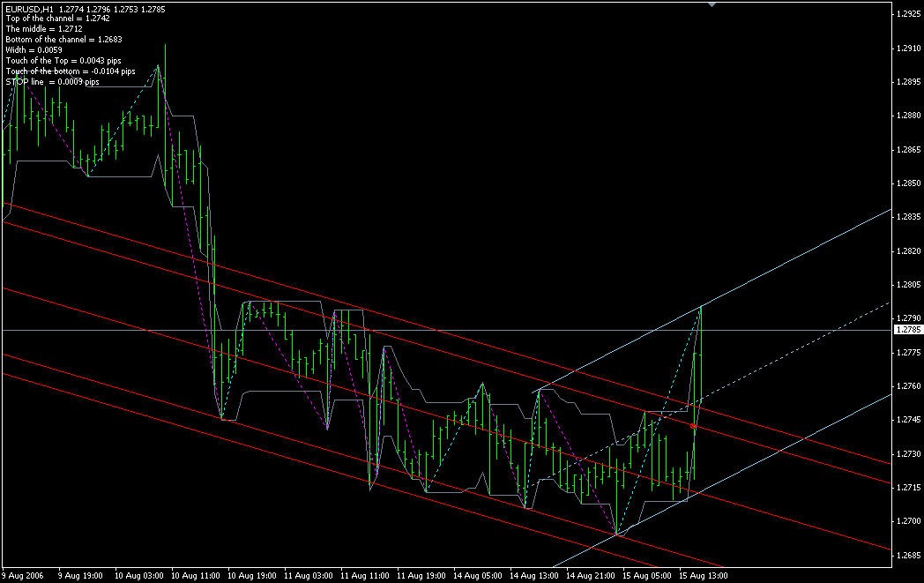Click the '14 Aug 13:00' time axis label

click(x=534, y=576)
